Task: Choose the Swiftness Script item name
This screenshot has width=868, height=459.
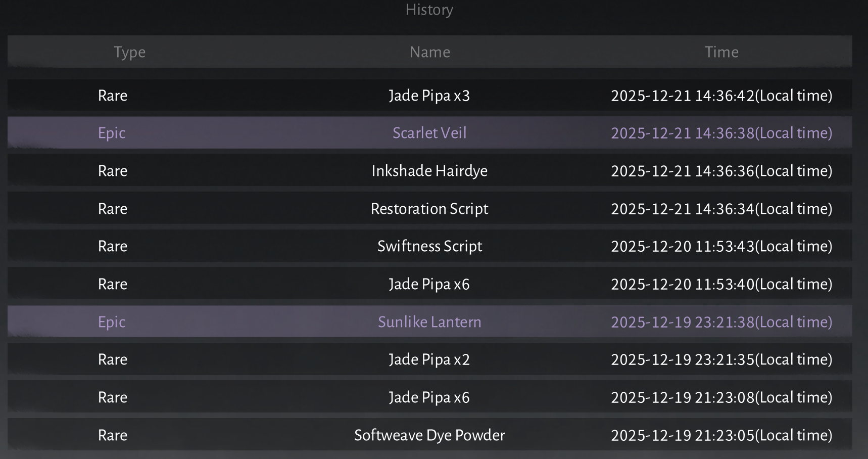Action: [429, 246]
